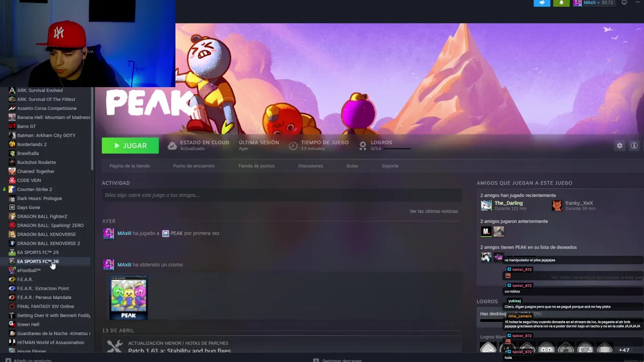This screenshot has width=644, height=362.
Task: Click The_Darling's friend avatar
Action: (x=486, y=205)
